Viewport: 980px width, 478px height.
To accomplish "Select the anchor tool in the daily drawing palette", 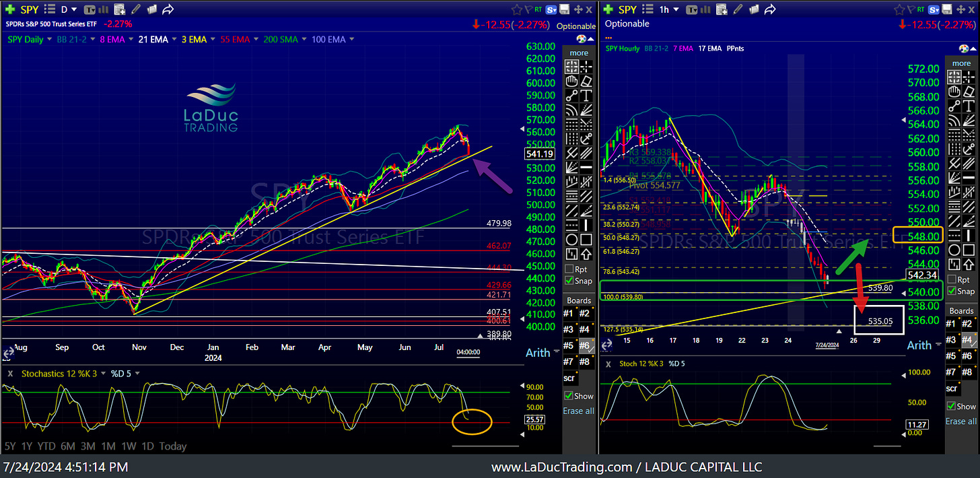I will [x=587, y=137].
